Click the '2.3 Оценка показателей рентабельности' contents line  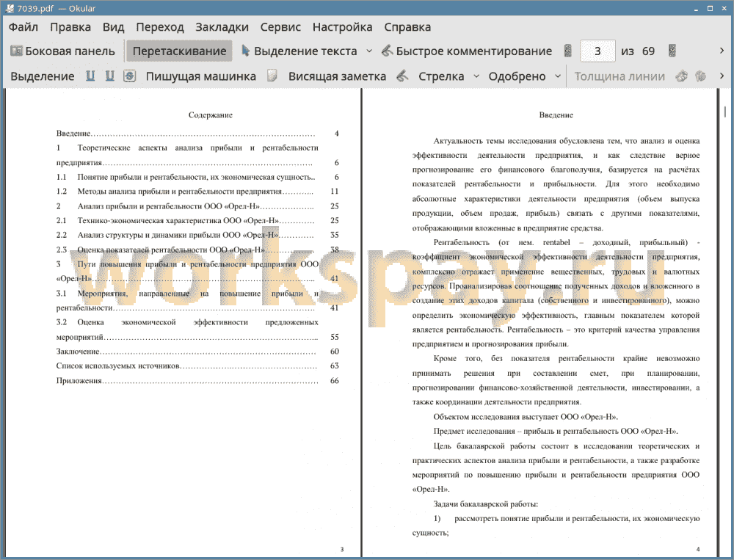pos(197,250)
